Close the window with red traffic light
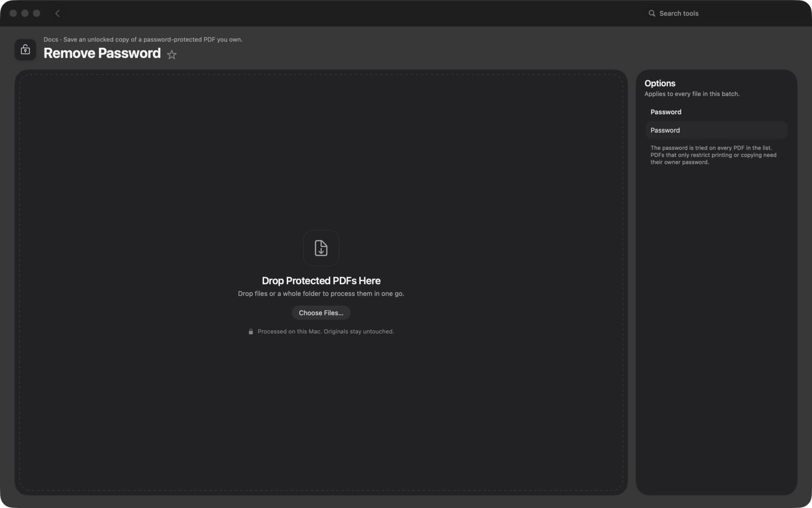Screen dimensions: 812x508 pyautogui.click(x=13, y=13)
